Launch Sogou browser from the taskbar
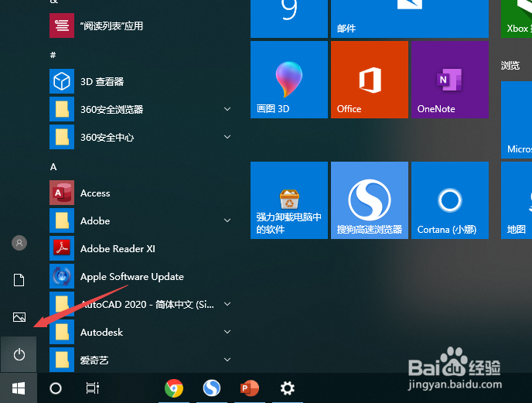 pyautogui.click(x=212, y=388)
